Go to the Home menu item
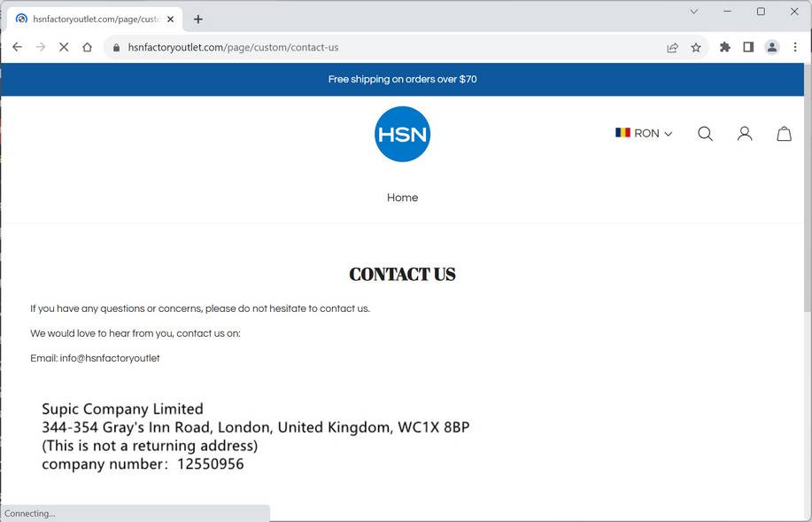The height and width of the screenshot is (522, 812). tap(402, 198)
